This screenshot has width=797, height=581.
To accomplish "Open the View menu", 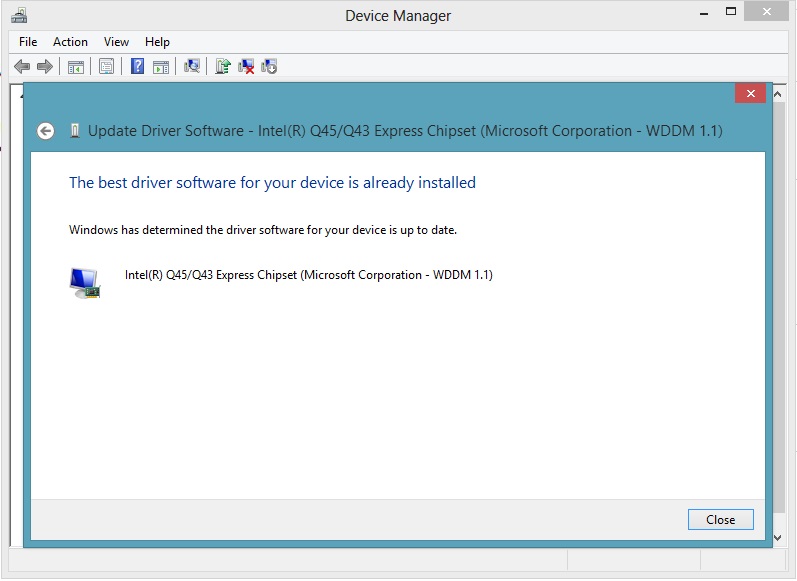I will (x=116, y=42).
